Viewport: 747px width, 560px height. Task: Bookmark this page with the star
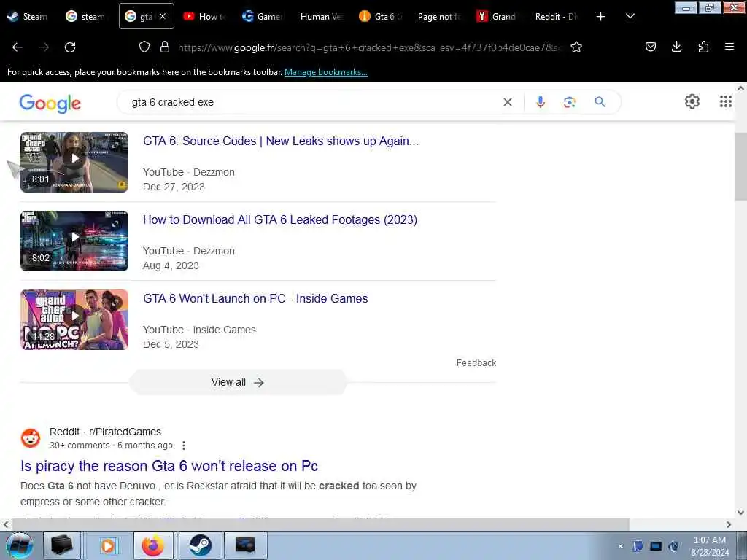tap(576, 47)
